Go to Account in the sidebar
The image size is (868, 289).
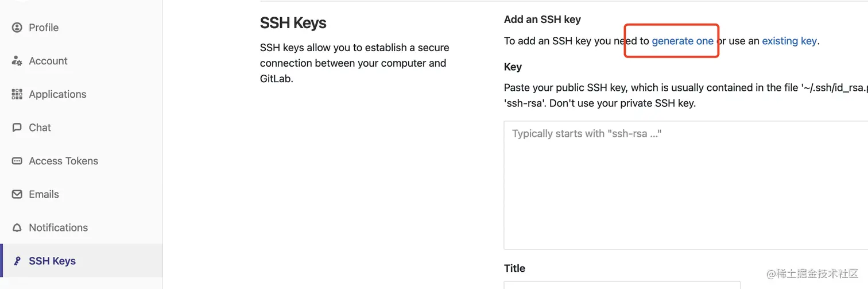tap(48, 61)
